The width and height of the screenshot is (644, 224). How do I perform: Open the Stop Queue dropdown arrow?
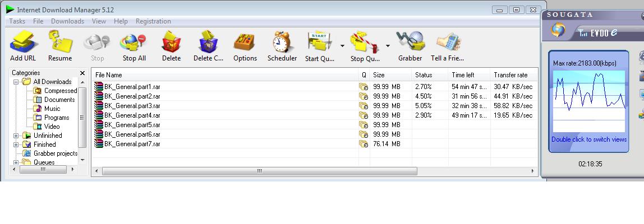[x=388, y=45]
